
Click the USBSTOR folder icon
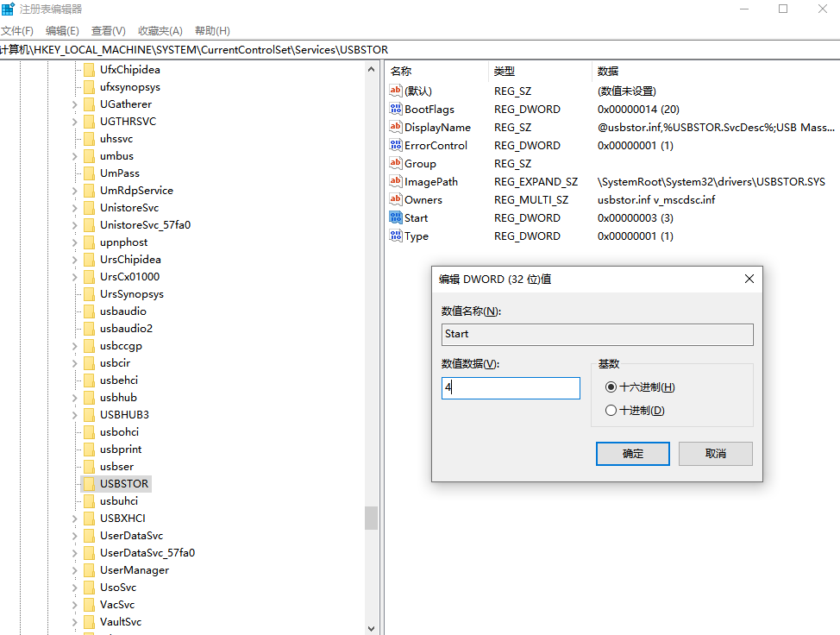click(x=90, y=484)
